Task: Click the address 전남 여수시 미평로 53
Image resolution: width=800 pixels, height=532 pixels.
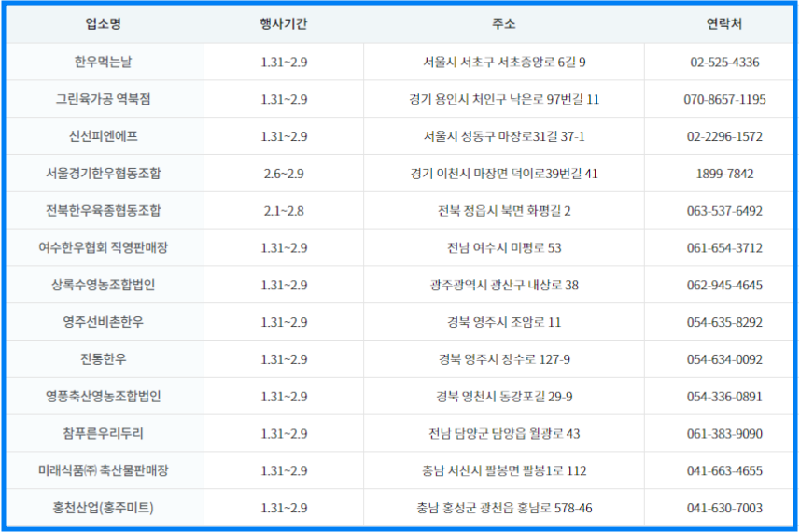Action: coord(504,247)
